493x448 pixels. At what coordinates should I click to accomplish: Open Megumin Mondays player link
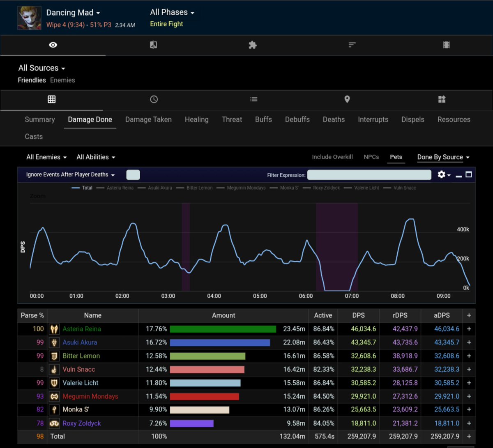click(90, 396)
